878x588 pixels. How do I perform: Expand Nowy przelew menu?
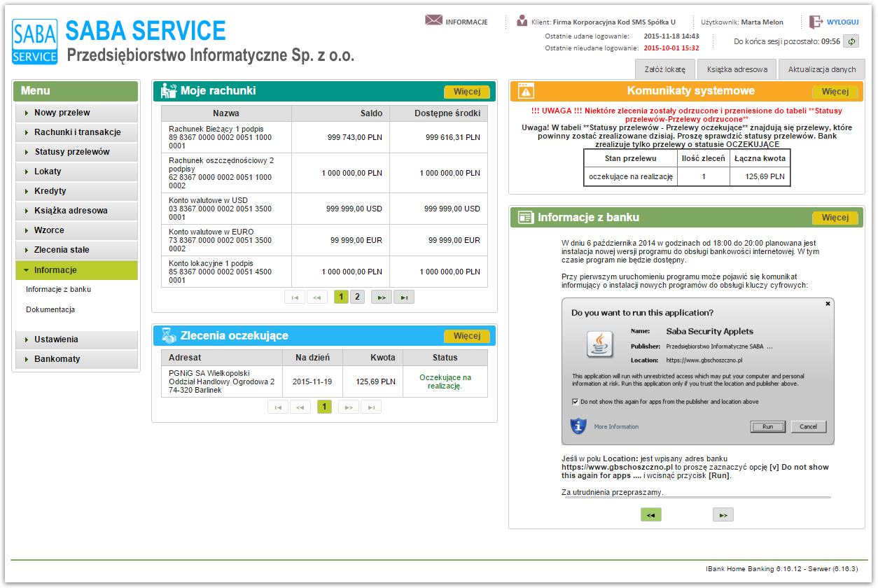(76, 113)
